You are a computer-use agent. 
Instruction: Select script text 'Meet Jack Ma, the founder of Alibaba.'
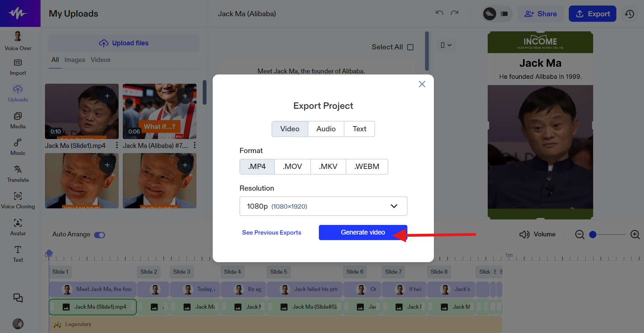(x=311, y=71)
